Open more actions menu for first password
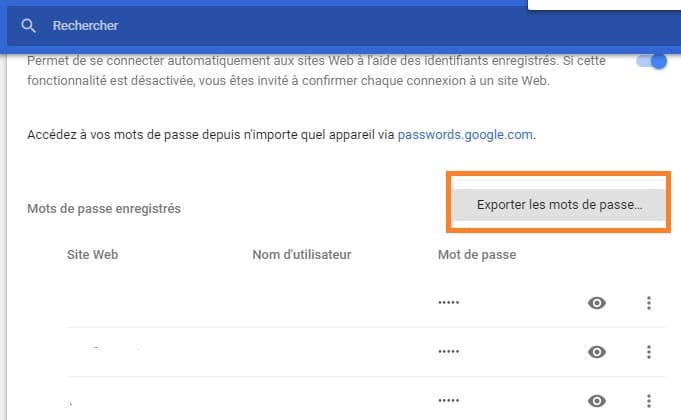681x420 pixels. pyautogui.click(x=649, y=303)
